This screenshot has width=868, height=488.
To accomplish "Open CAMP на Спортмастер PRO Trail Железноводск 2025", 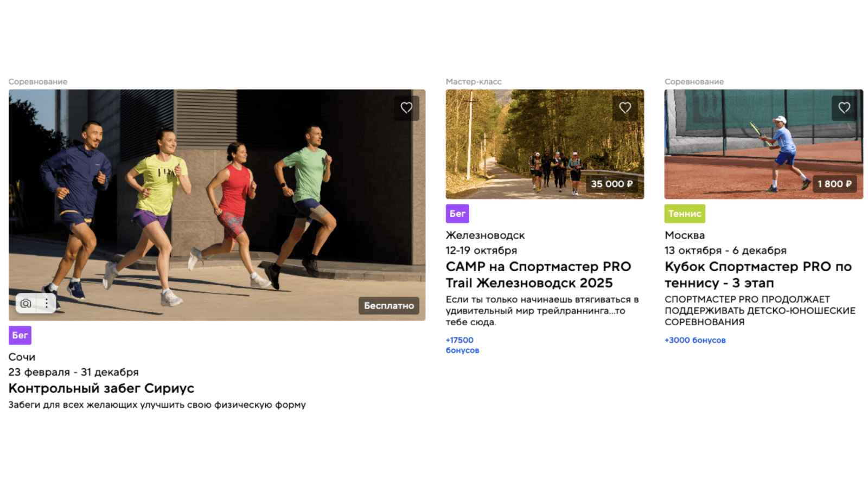I will pos(538,275).
